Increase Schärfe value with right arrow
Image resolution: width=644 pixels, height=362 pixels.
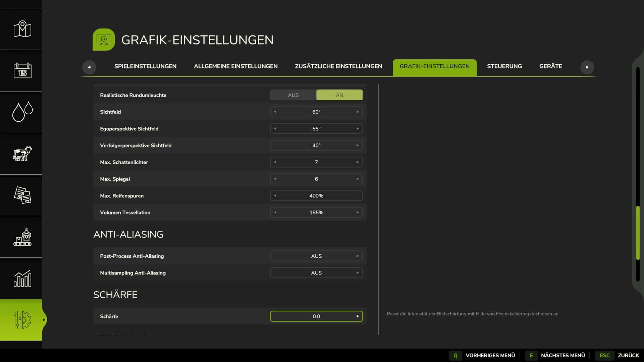[x=358, y=316]
